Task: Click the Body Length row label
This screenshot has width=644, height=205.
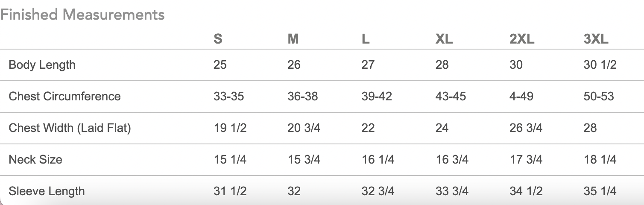Action: click(x=42, y=65)
